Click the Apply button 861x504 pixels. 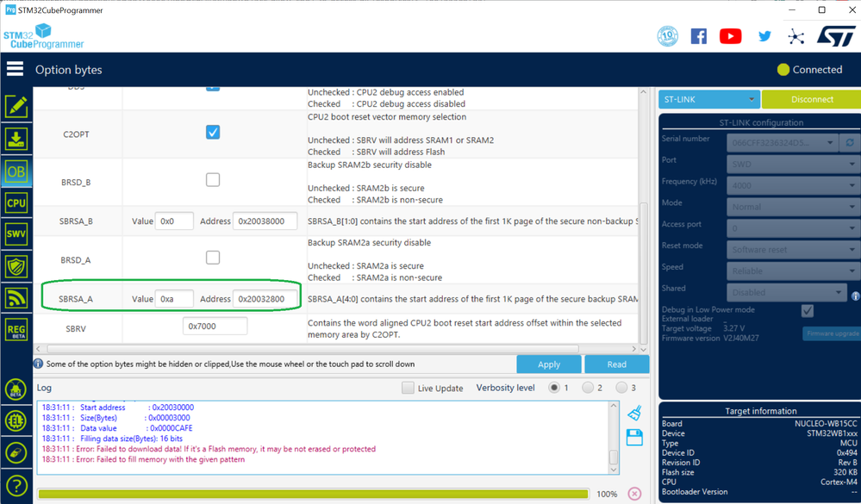click(x=548, y=364)
